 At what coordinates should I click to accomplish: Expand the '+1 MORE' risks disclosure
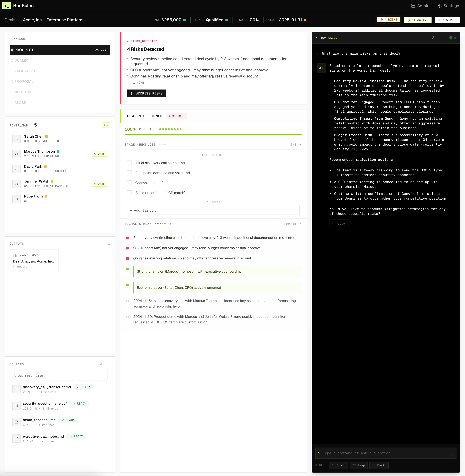point(136,83)
